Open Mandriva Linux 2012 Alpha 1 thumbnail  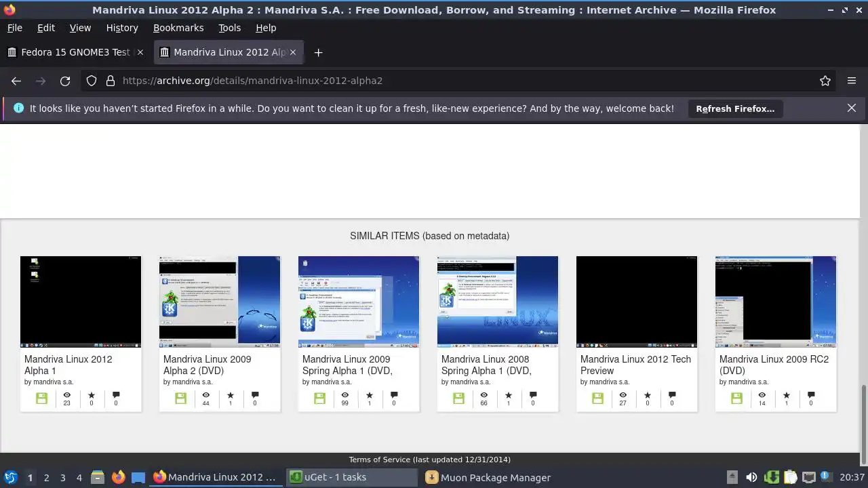[81, 302]
